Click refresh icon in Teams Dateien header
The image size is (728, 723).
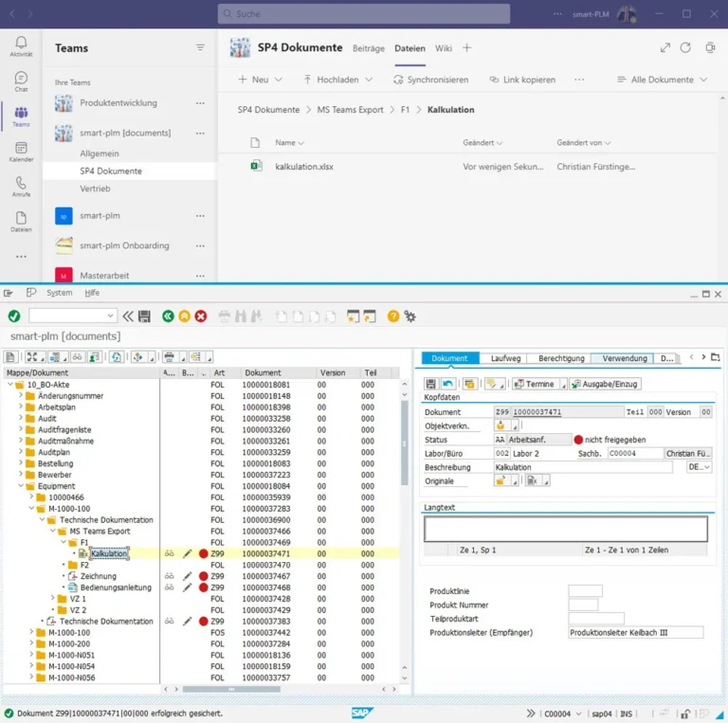(x=685, y=47)
